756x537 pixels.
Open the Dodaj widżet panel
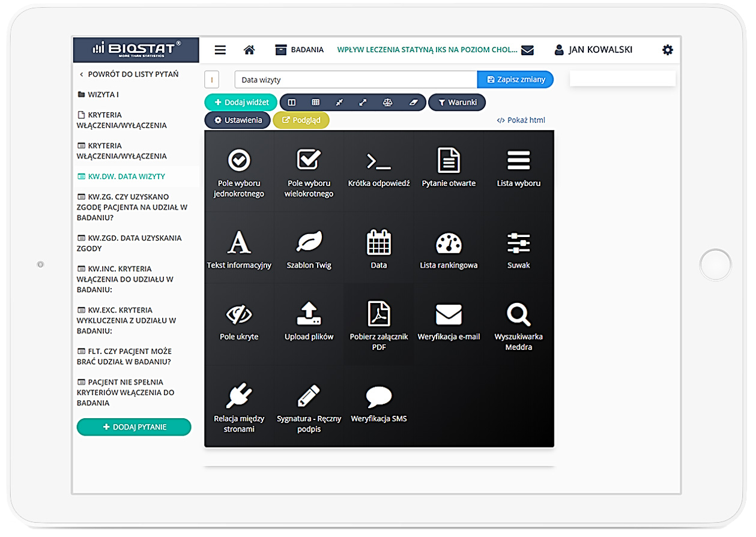coord(240,102)
